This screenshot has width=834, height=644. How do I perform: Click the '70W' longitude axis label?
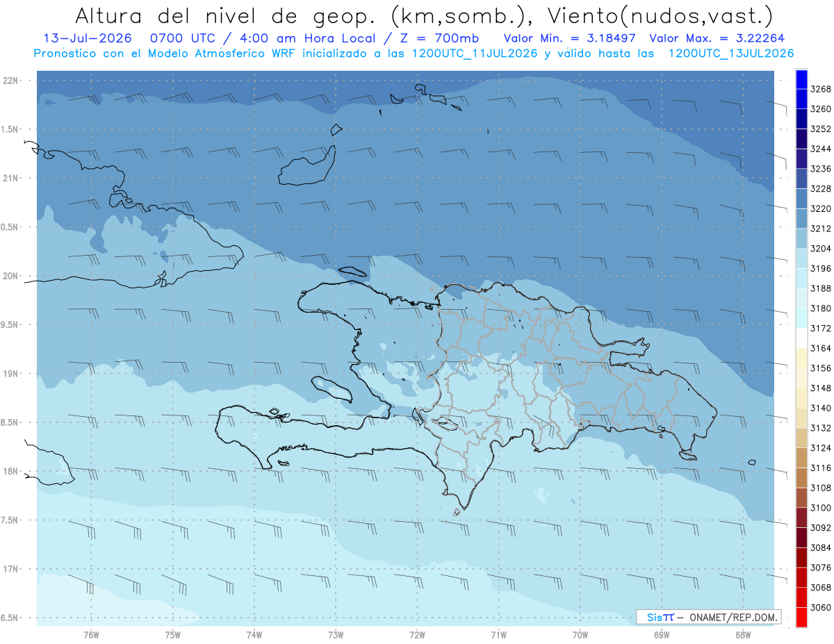pyautogui.click(x=580, y=634)
